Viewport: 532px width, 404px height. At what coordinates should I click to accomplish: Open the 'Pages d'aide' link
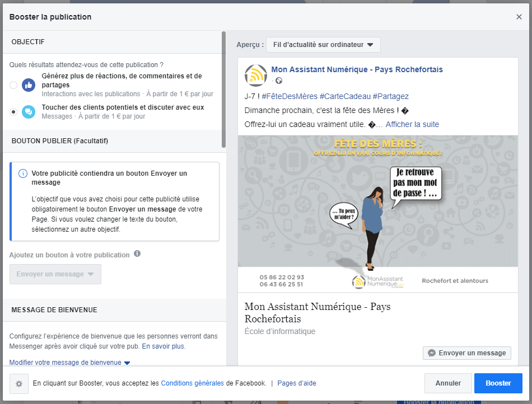click(x=296, y=383)
